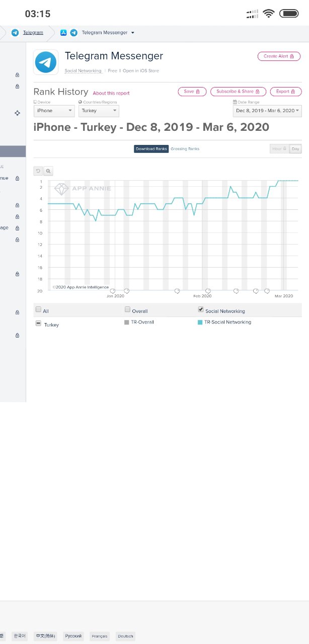Click the event marker right after Feb 2020 label
This screenshot has height=644, width=309.
(x=208, y=291)
